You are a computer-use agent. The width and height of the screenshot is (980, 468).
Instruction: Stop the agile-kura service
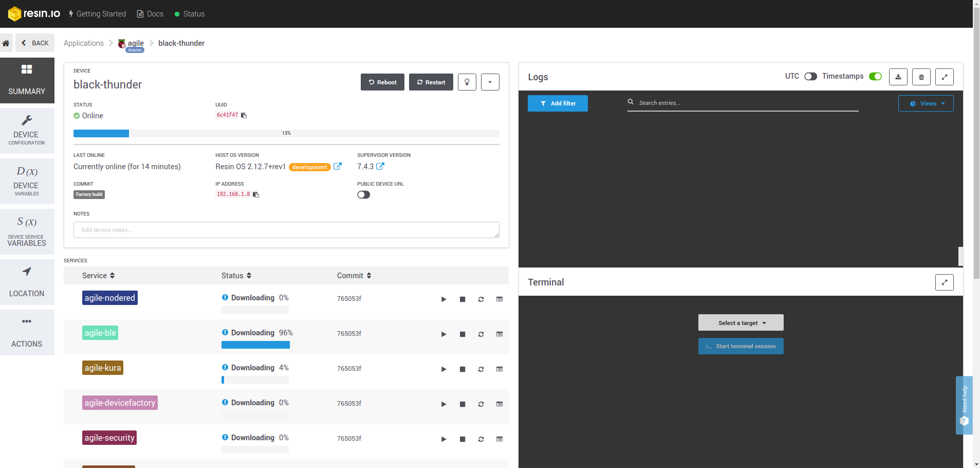[463, 369]
